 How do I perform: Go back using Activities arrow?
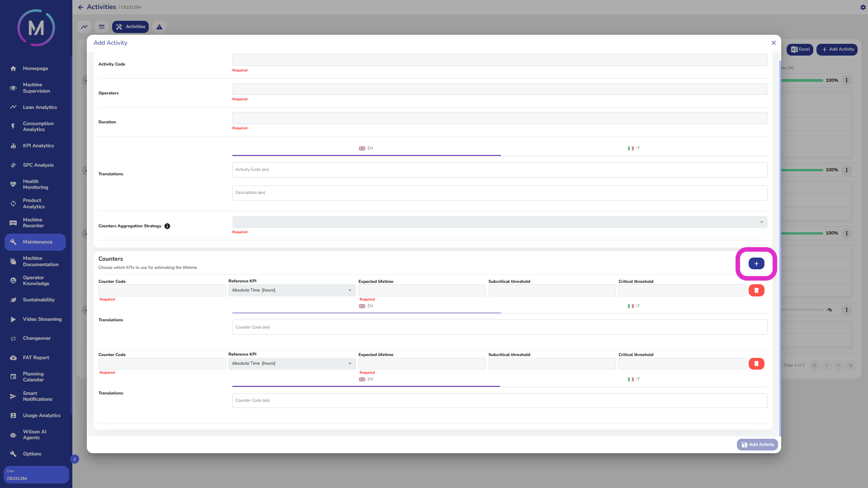pos(80,7)
